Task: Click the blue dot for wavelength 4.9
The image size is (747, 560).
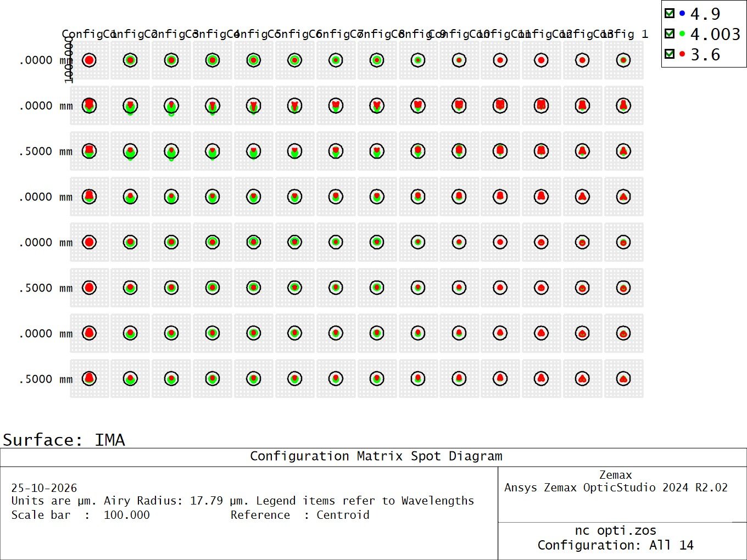Action: pos(682,13)
